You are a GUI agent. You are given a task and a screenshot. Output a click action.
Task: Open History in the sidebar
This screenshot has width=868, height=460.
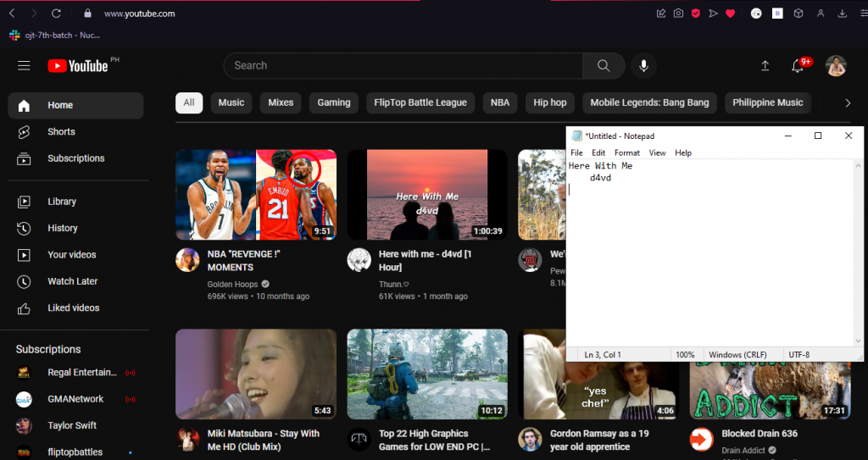tap(75, 228)
